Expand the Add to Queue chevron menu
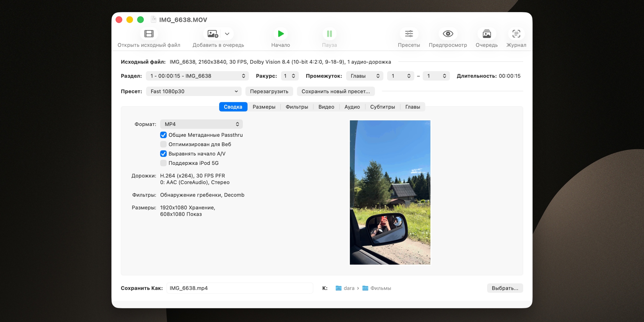 click(x=227, y=34)
